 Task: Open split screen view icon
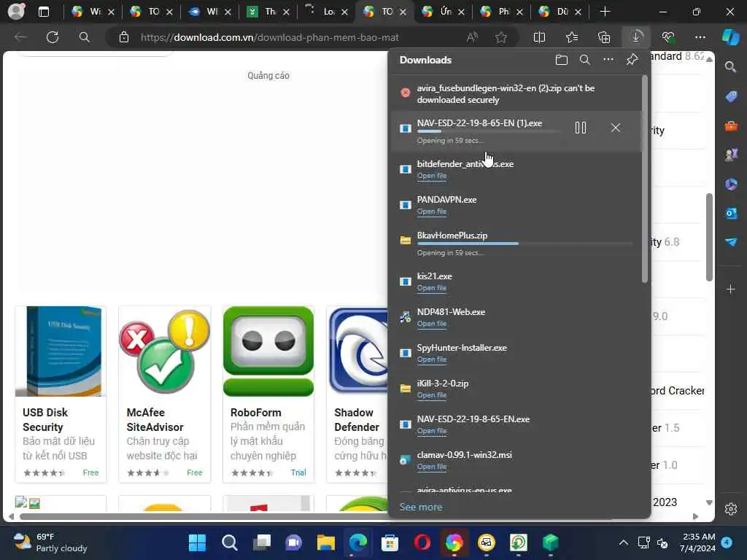point(539,37)
